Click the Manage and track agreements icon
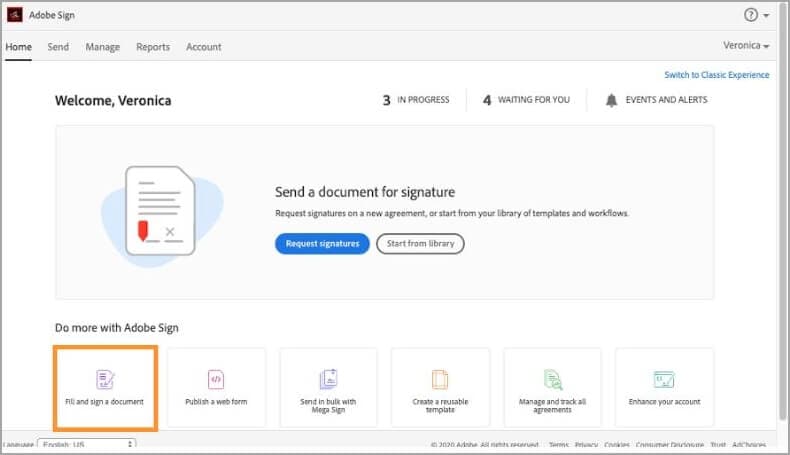The width and height of the screenshot is (790, 455). (x=553, y=379)
